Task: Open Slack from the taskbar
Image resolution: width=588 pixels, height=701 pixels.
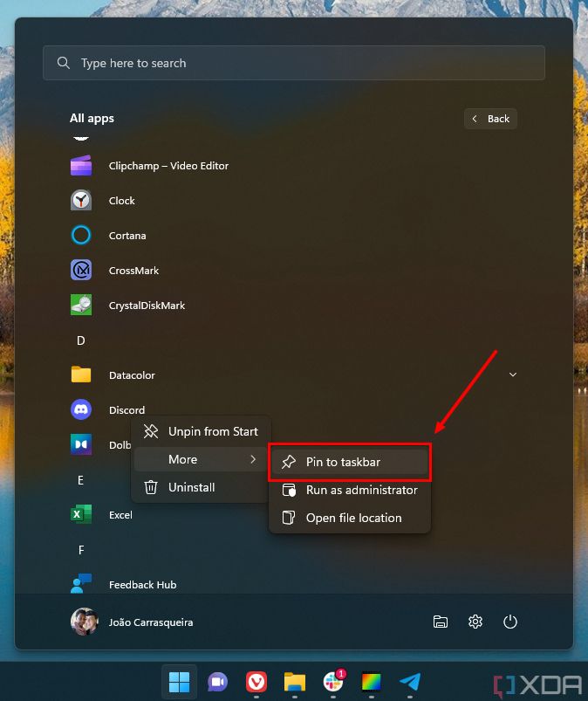Action: click(333, 682)
